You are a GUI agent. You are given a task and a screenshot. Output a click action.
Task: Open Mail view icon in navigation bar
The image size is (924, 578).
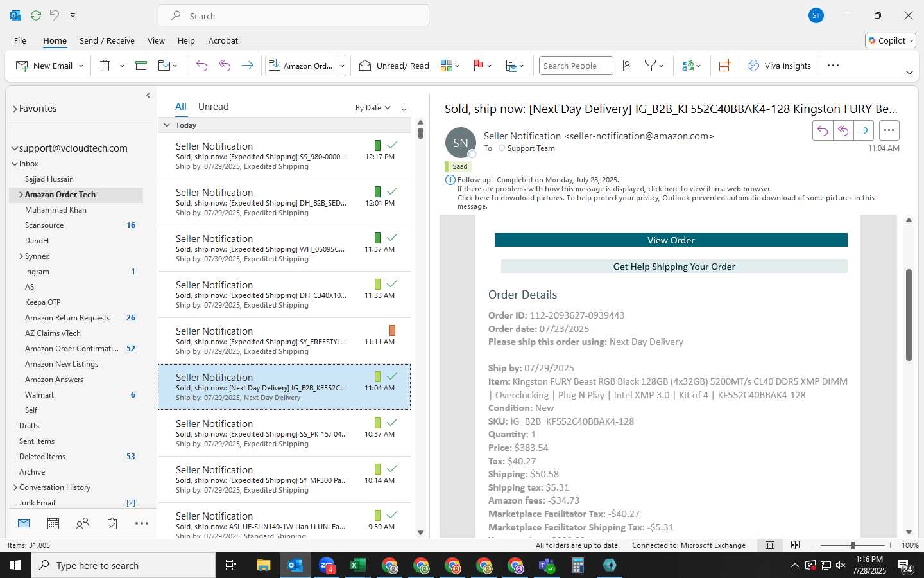24,523
